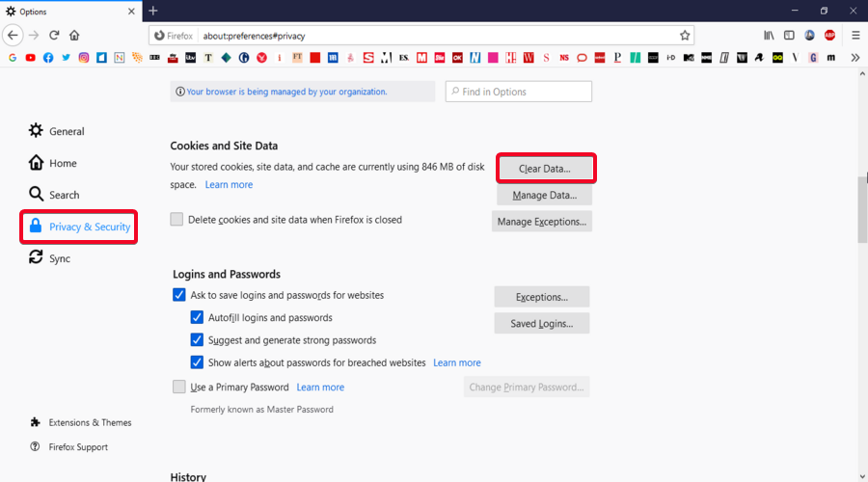This screenshot has height=482, width=868.
Task: Toggle the sidebar view icon
Action: pos(789,35)
